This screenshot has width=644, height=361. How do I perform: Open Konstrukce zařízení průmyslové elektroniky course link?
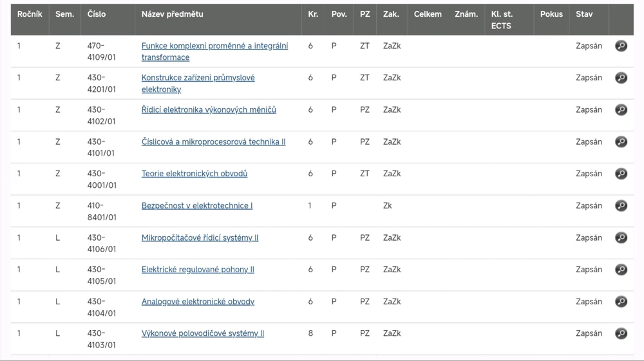198,78
